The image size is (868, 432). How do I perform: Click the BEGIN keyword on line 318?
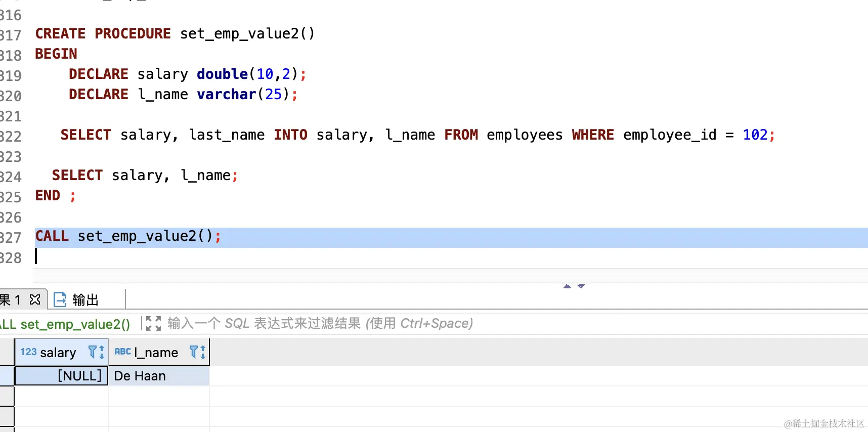click(56, 54)
